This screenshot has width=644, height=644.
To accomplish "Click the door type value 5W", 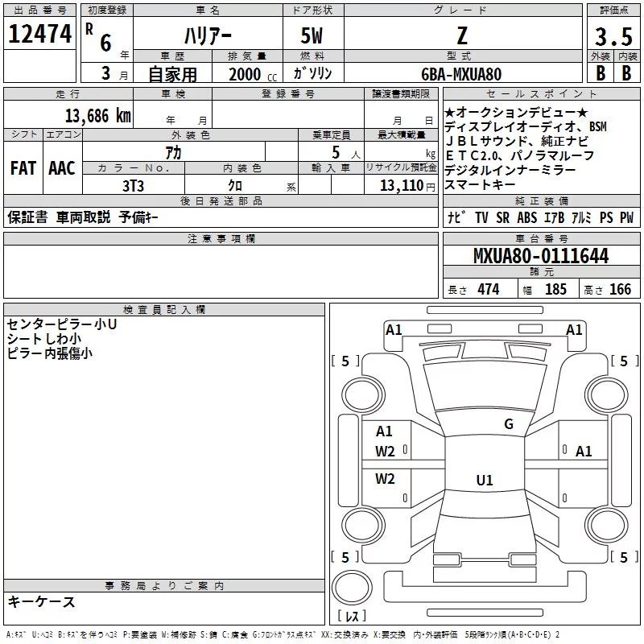I will 312,35.
